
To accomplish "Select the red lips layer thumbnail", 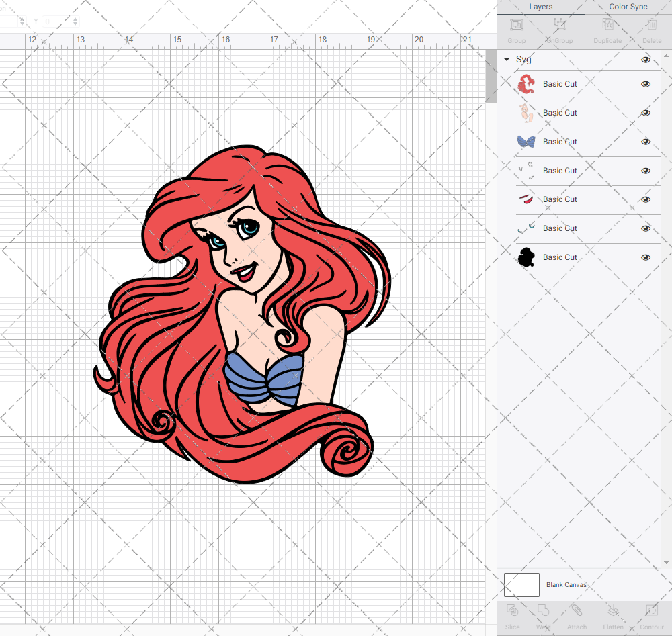I will (x=526, y=199).
